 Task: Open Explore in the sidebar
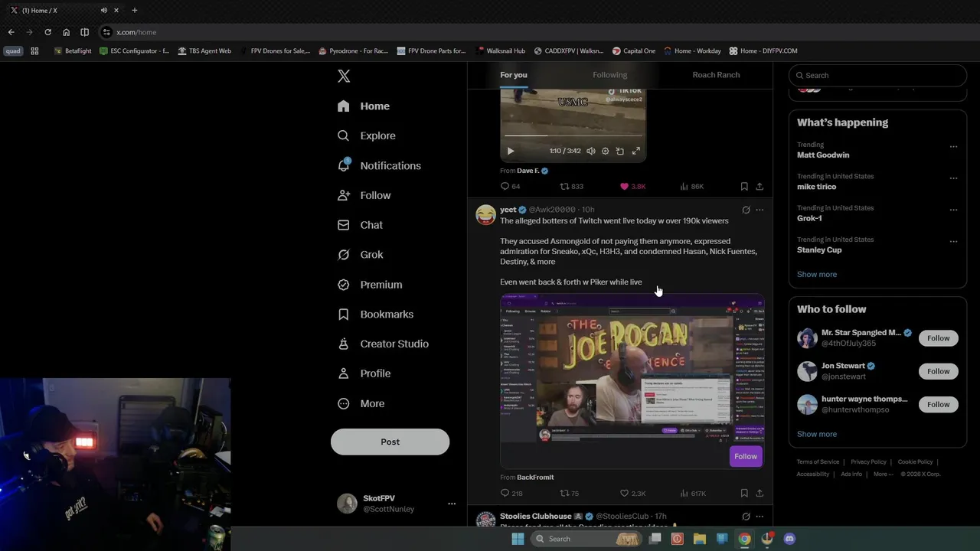(x=367, y=135)
